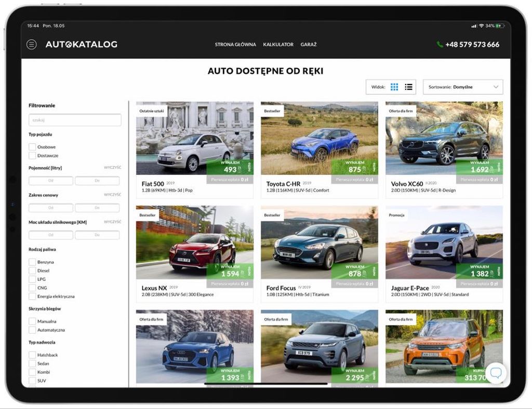This screenshot has width=532, height=409.
Task: Clear the Zakres cenowy filter via Wyczyść
Action: point(112,195)
